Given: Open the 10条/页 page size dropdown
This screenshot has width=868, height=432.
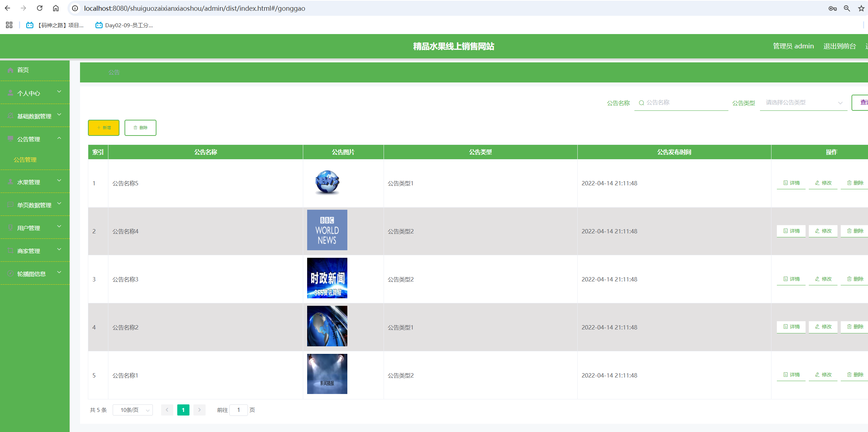Looking at the screenshot, I should (x=132, y=410).
